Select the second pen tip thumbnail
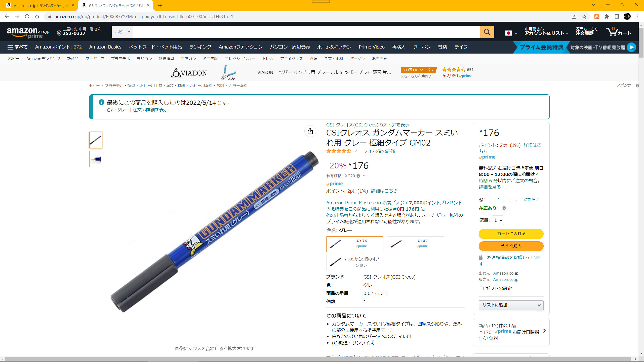The image size is (644, 362). 96,159
